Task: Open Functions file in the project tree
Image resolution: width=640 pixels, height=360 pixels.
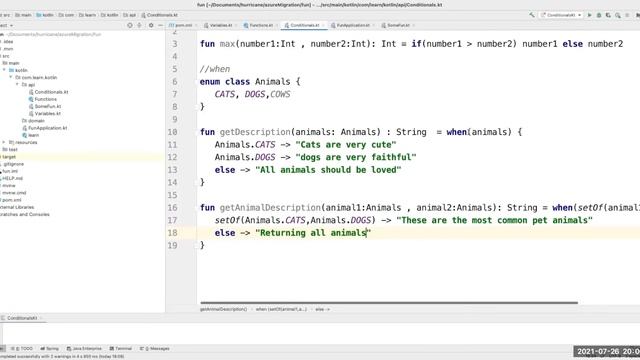Action: tap(43, 99)
